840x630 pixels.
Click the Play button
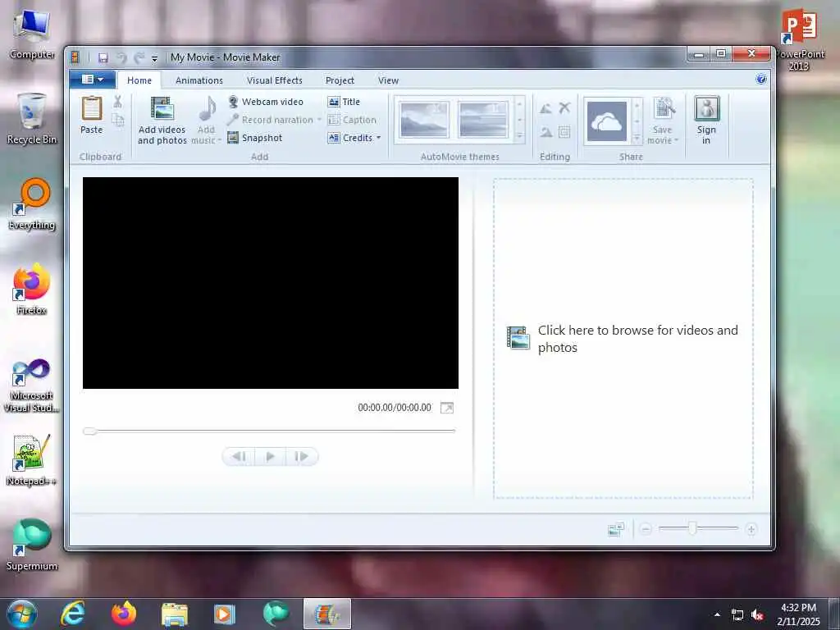270,456
